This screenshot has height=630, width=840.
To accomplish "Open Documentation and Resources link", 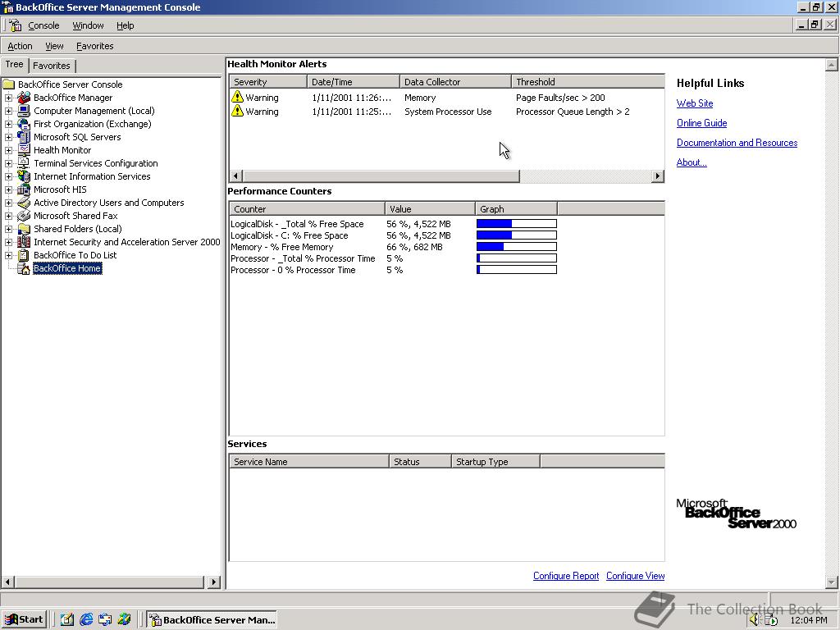I will point(737,143).
